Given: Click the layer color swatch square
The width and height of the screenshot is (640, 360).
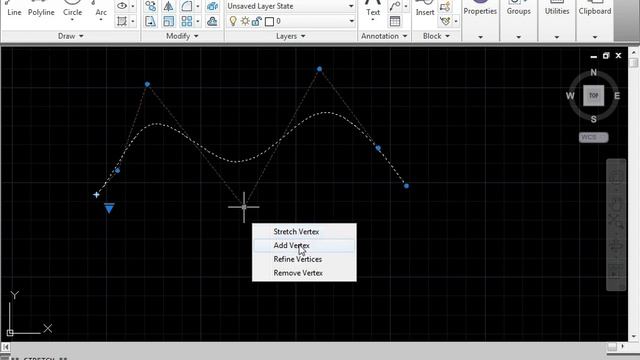Looking at the screenshot, I should point(269,21).
